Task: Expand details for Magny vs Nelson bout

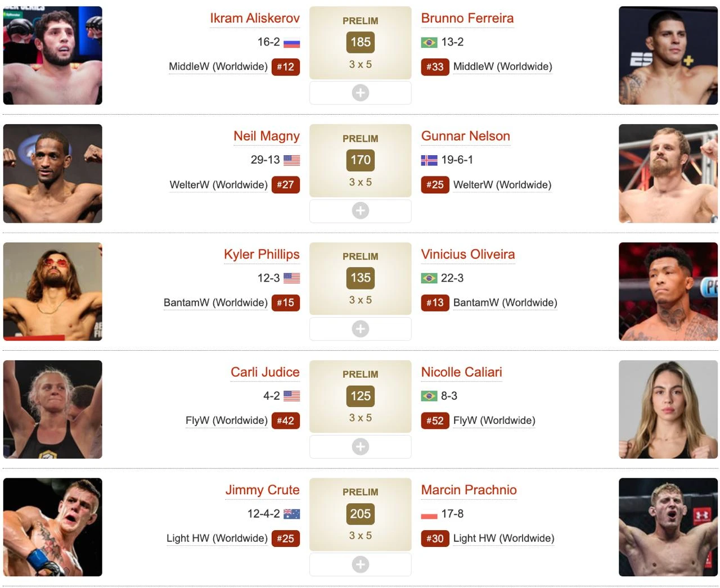Action: point(360,211)
